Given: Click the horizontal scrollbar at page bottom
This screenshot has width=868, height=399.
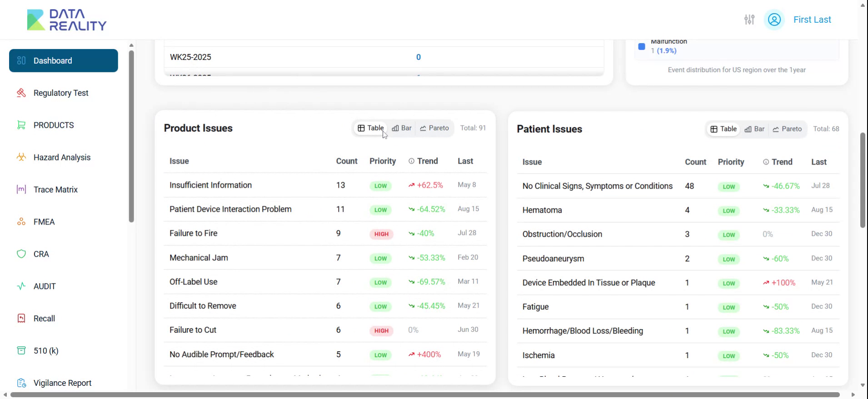Looking at the screenshot, I should 424,394.
